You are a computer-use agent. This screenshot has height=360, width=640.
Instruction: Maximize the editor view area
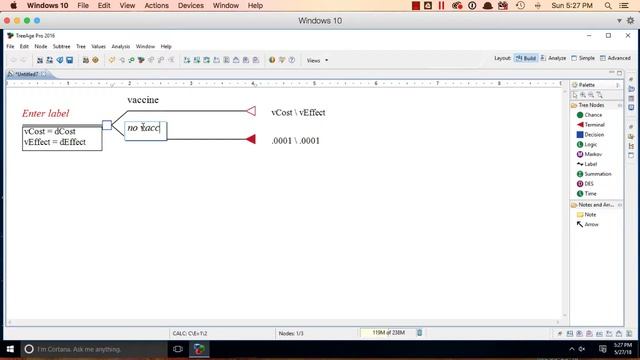[x=620, y=73]
